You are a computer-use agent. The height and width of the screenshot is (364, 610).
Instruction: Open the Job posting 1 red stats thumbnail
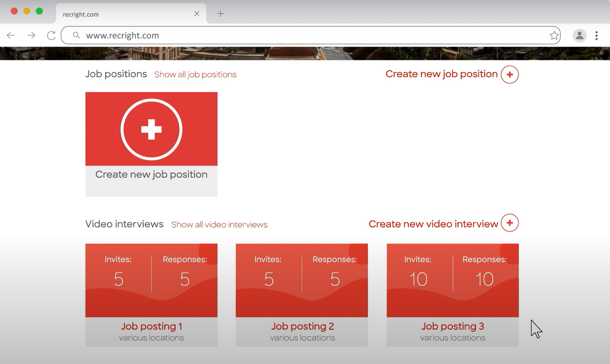(151, 280)
